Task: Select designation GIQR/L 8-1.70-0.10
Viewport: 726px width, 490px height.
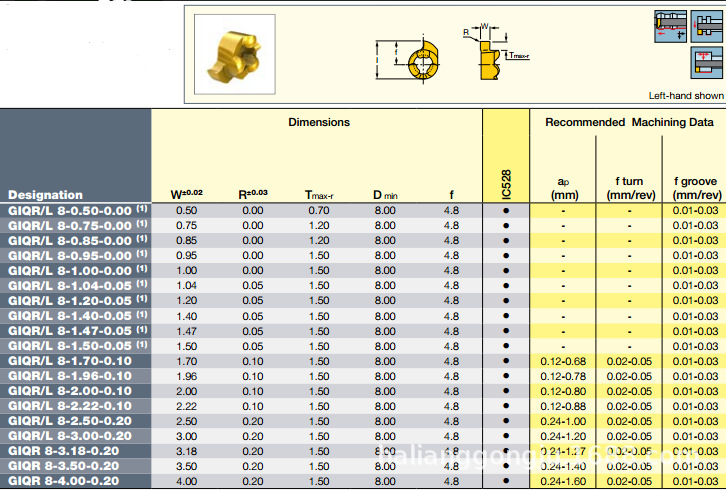Action: coord(70,361)
